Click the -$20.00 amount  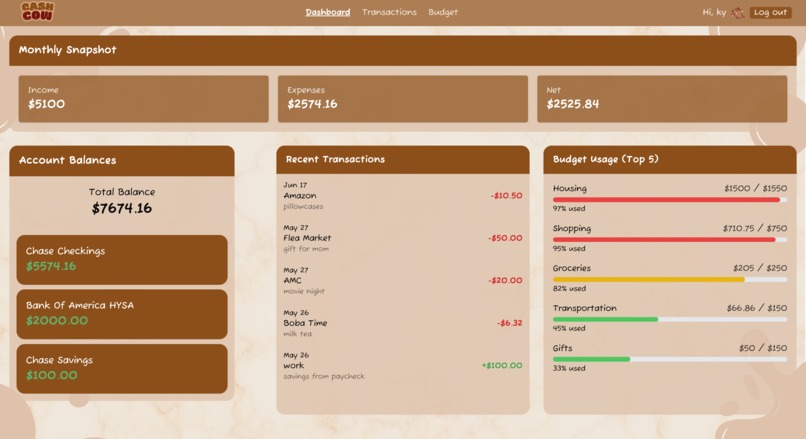pyautogui.click(x=505, y=280)
